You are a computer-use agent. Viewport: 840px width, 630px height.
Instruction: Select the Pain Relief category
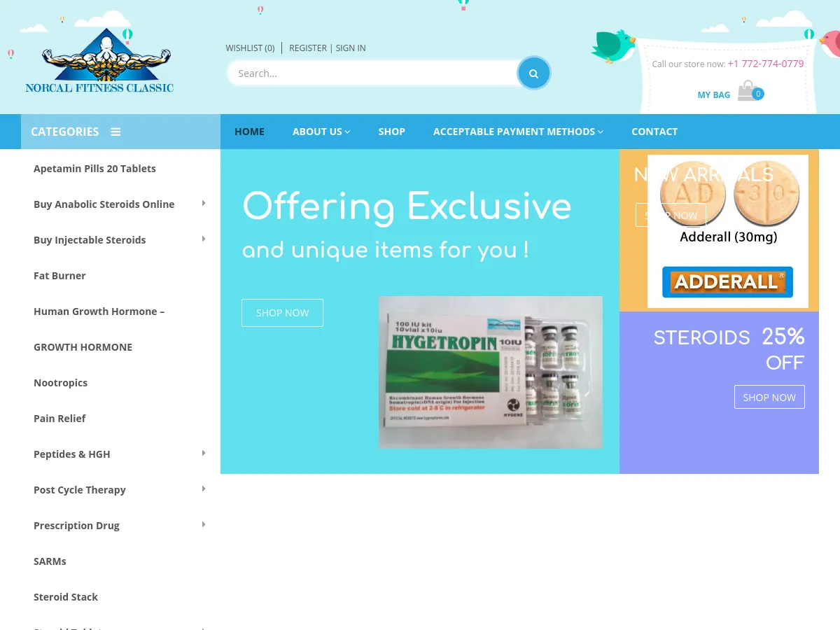pos(59,419)
